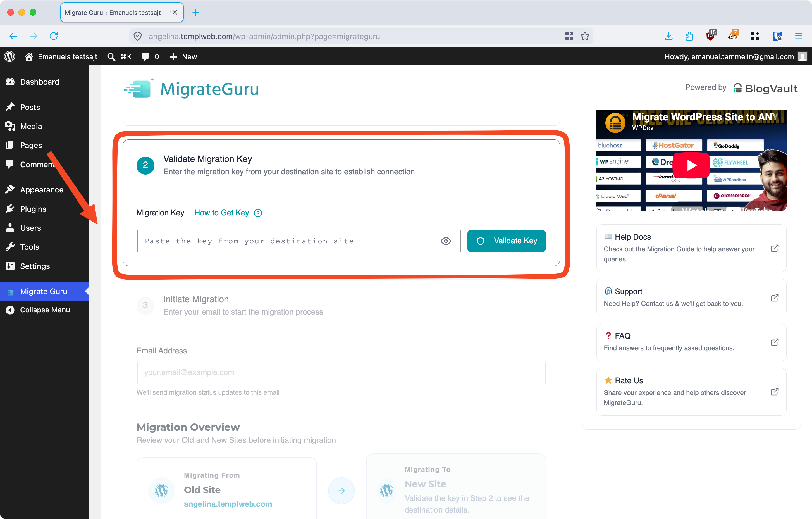The width and height of the screenshot is (812, 519).
Task: Open the ⌘K search in admin bar
Action: 120,56
